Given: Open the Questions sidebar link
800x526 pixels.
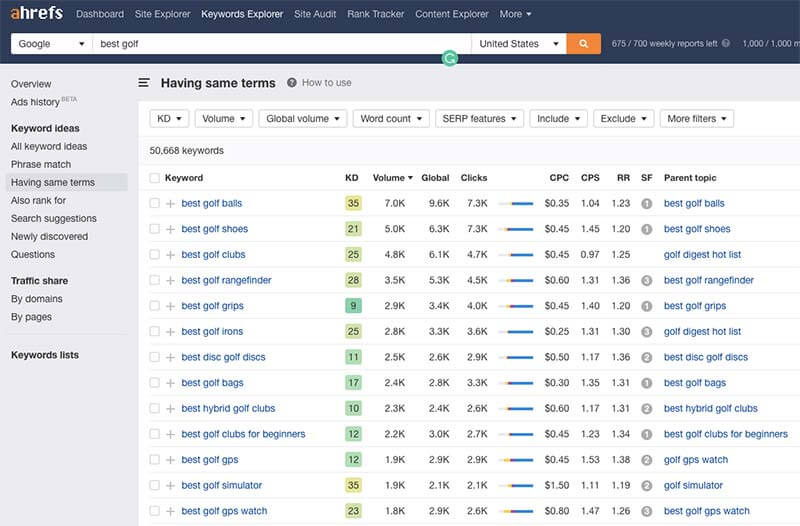Looking at the screenshot, I should pos(33,254).
